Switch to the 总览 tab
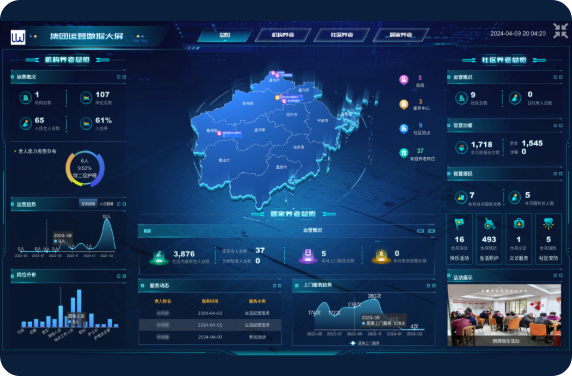This screenshot has height=376, width=572. coord(225,35)
